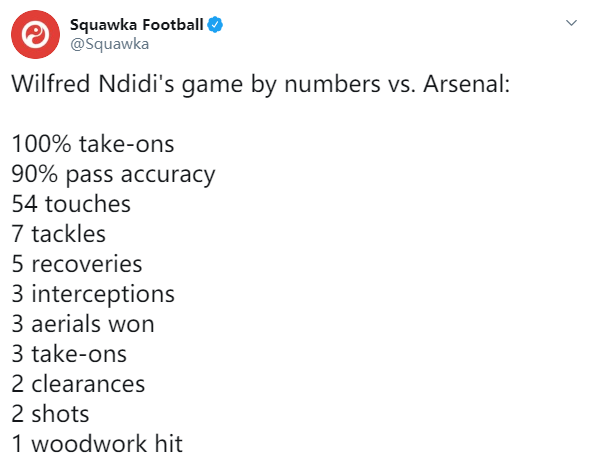The height and width of the screenshot is (472, 589).
Task: Select the "3 aerials won" line
Action: pos(83,324)
